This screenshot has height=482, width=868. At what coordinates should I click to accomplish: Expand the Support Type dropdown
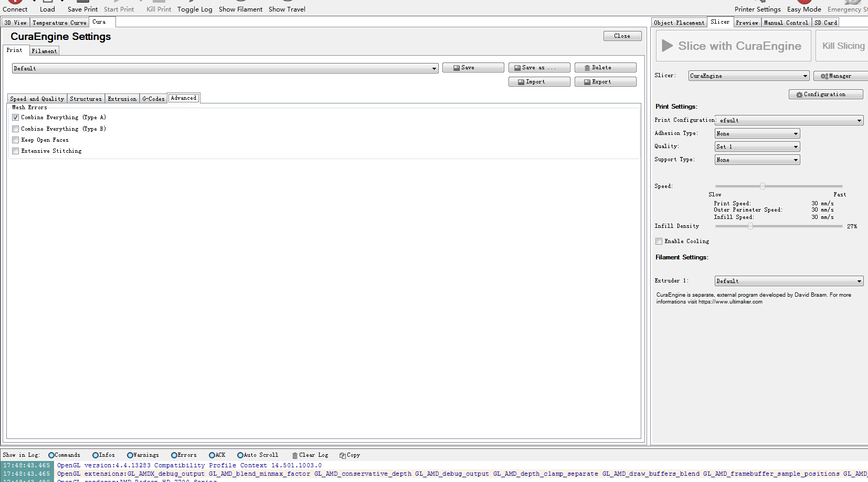tap(757, 160)
